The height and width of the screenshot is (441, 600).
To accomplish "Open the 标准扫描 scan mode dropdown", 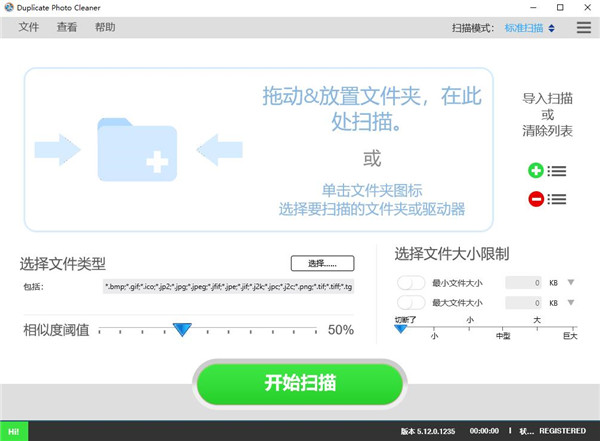I will (529, 28).
